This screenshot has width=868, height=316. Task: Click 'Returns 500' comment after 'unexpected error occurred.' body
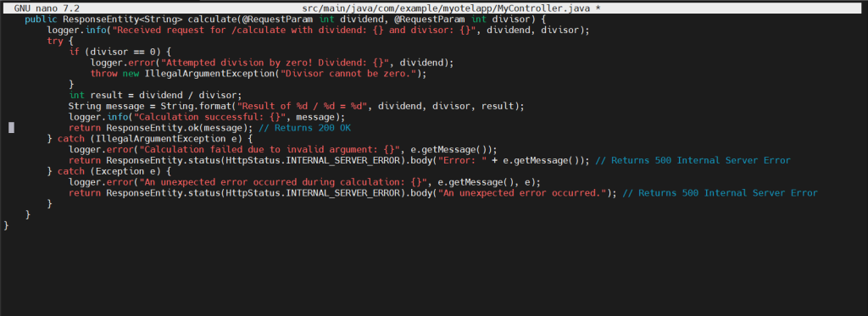(721, 193)
